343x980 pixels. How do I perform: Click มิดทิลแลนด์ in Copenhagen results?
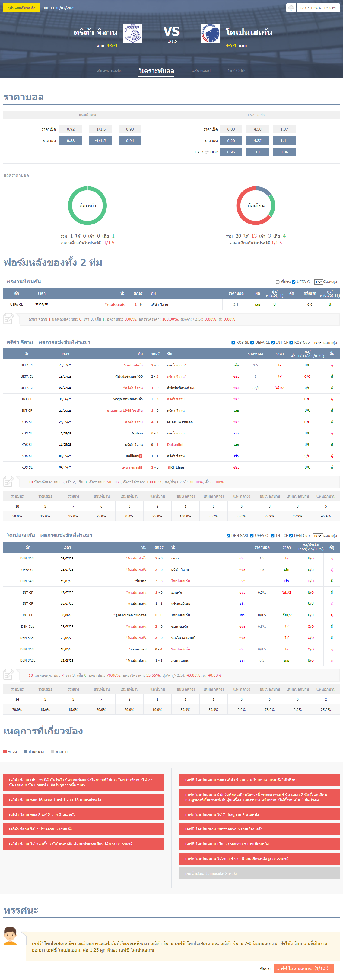tap(180, 660)
